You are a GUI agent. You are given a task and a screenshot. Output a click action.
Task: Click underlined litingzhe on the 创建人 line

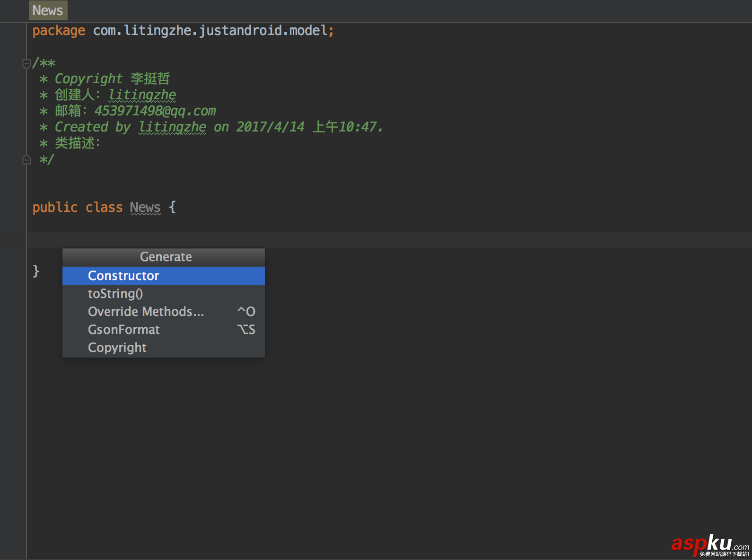[x=142, y=95]
